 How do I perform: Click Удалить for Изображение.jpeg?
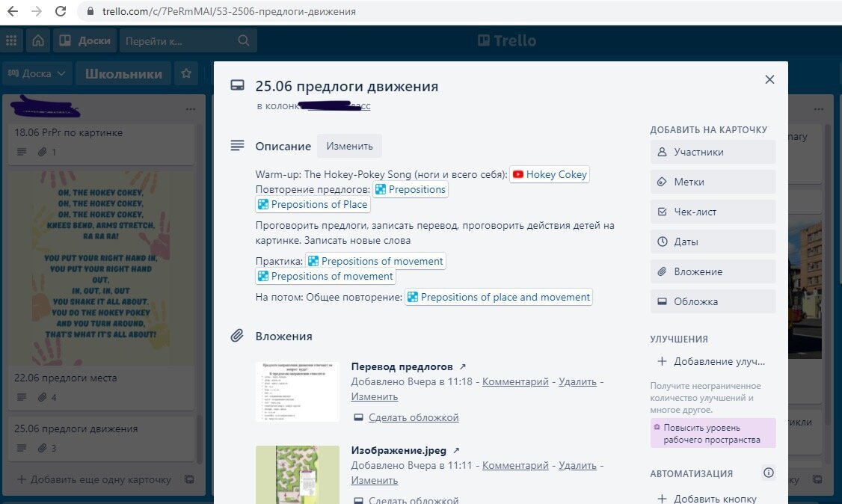577,465
